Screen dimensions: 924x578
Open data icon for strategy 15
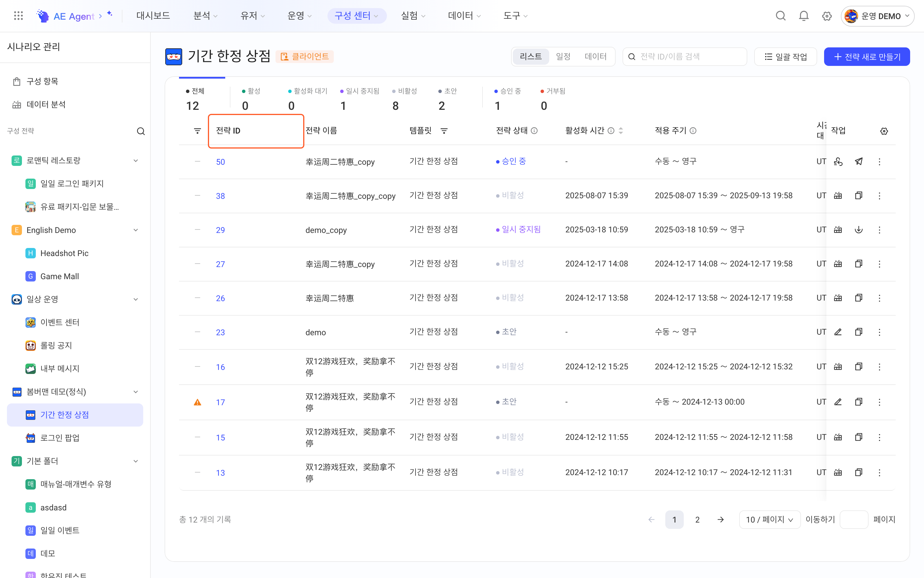tap(838, 437)
